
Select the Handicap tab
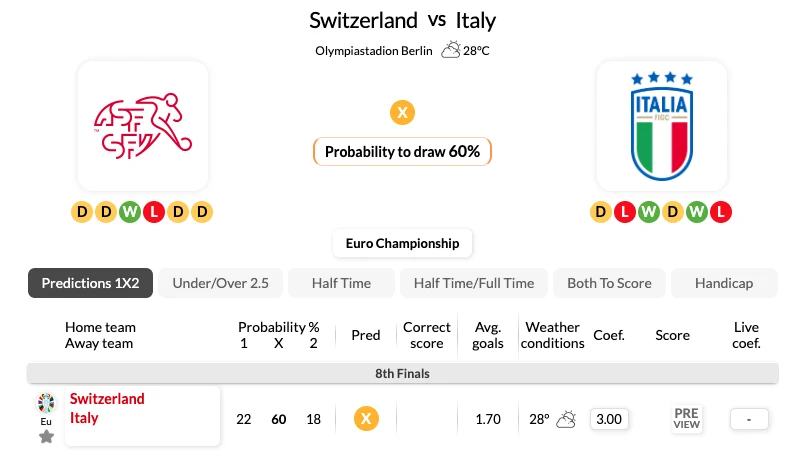[724, 283]
